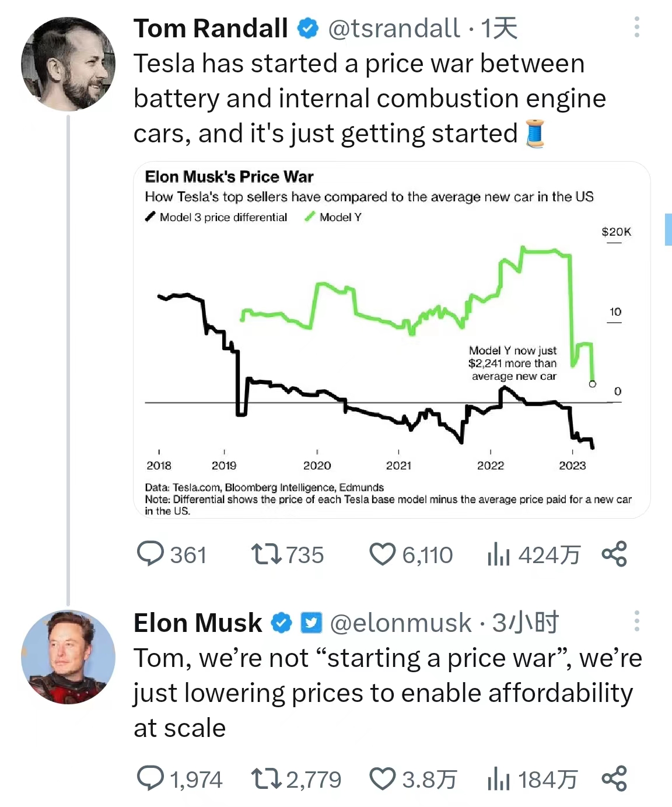672x807 pixels.
Task: Go to @tsrandall handle
Action: pos(394,29)
